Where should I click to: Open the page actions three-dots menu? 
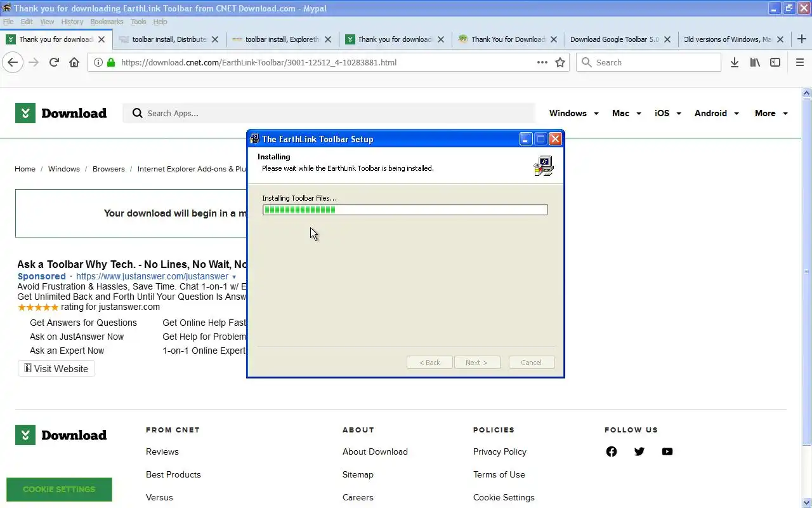(542, 62)
